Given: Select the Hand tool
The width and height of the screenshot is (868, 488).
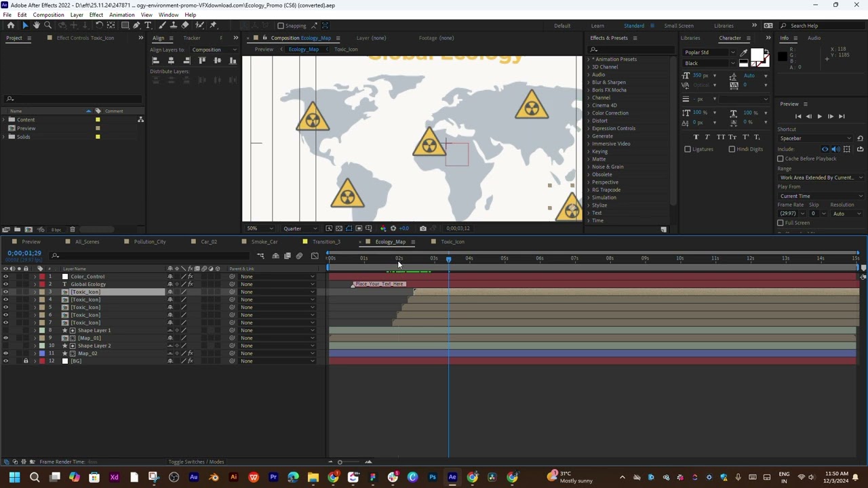Looking at the screenshot, I should pos(36,25).
